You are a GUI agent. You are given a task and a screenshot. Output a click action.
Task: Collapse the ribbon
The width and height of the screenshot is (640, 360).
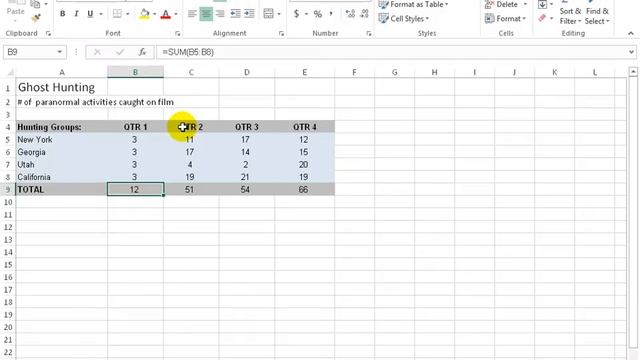[631, 33]
